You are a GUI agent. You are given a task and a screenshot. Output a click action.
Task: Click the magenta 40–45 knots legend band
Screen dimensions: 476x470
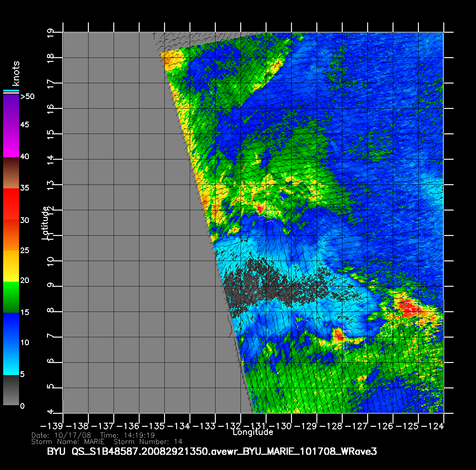(x=11, y=141)
